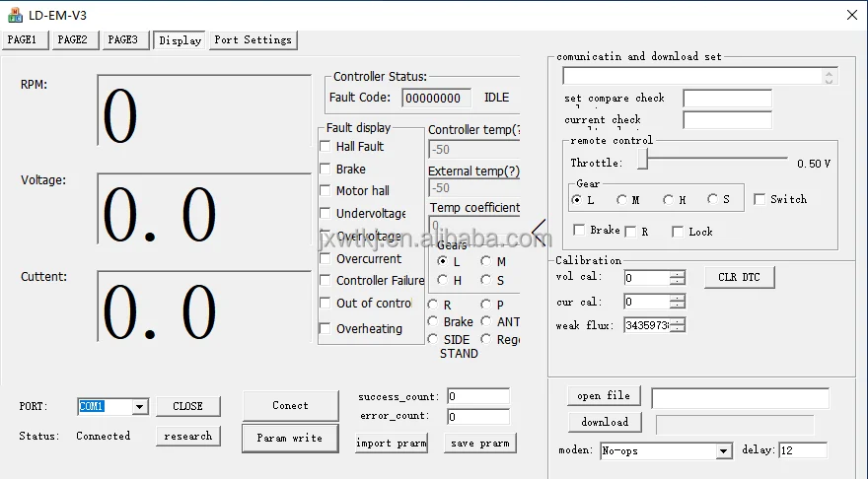Choose remote control Gear M
Image resolution: width=868 pixels, height=479 pixels.
pyautogui.click(x=622, y=200)
